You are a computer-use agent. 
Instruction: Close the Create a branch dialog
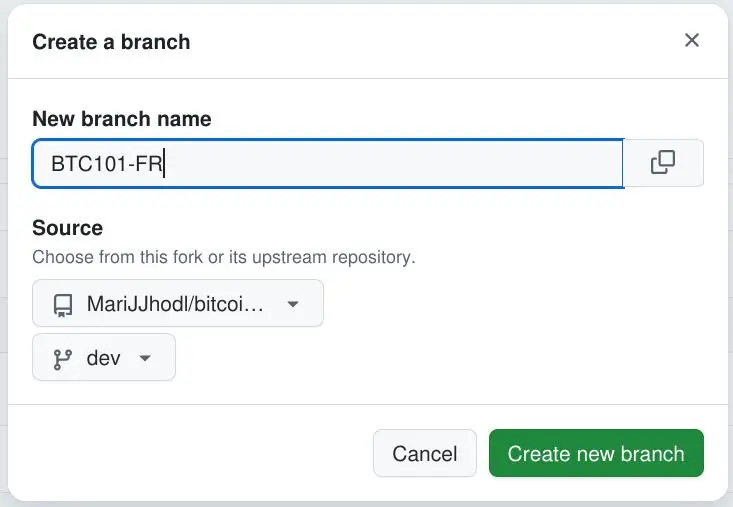pos(691,41)
